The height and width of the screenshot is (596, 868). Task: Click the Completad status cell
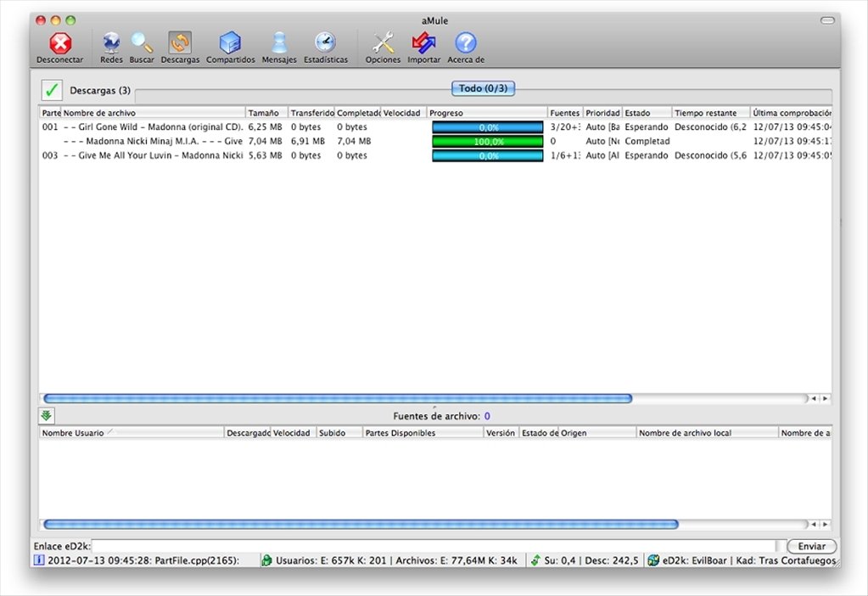647,141
